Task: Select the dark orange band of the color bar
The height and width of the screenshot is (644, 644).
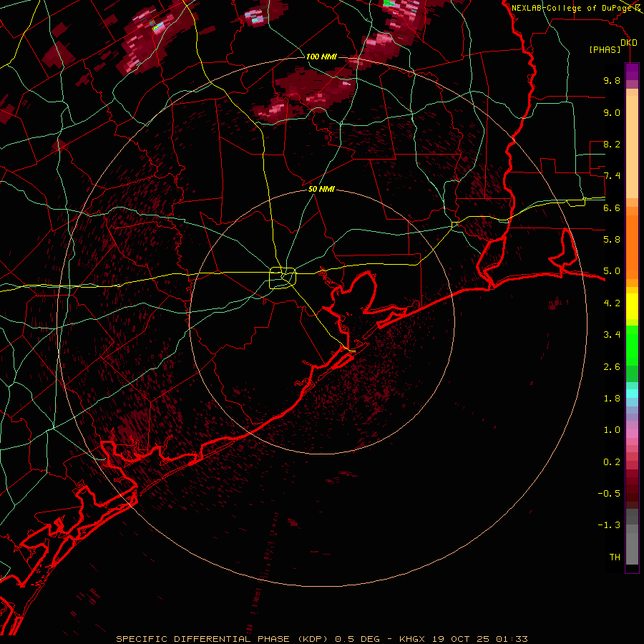Action: coord(632,246)
